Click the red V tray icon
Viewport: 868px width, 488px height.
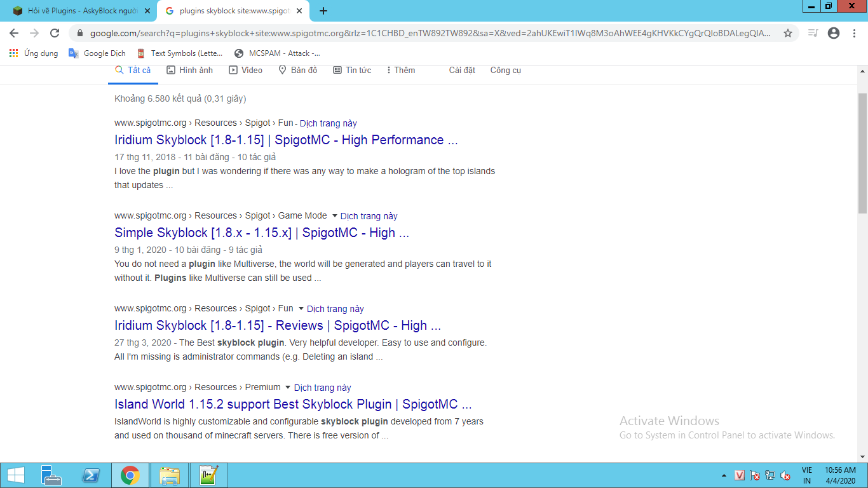(x=740, y=475)
